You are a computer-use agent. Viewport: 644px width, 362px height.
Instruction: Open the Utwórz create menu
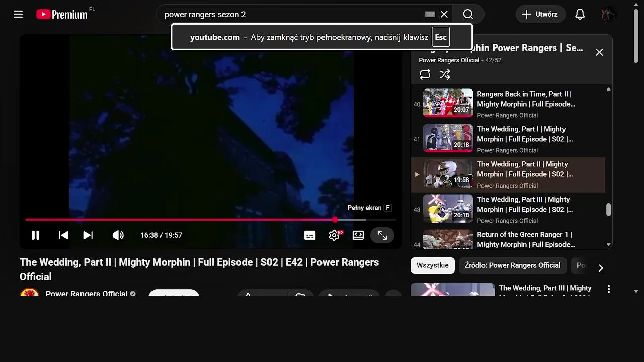(540, 14)
